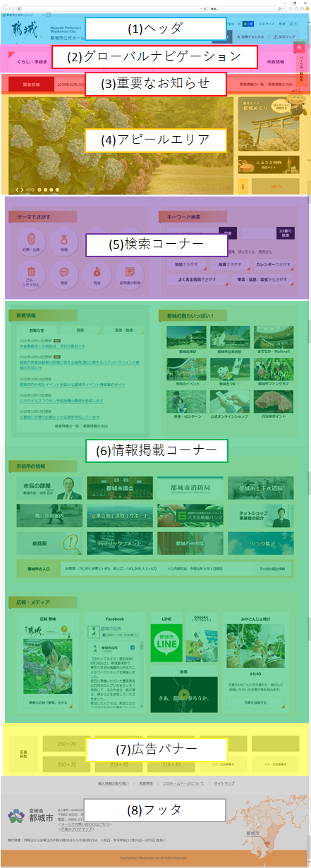Click the 都城 site logo in header

27,30
